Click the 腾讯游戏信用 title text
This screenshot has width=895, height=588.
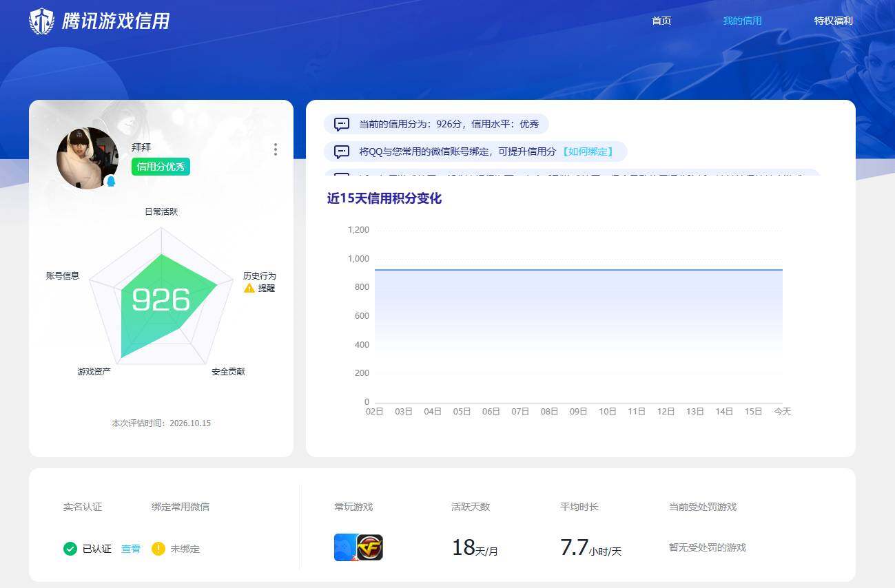[x=116, y=21]
